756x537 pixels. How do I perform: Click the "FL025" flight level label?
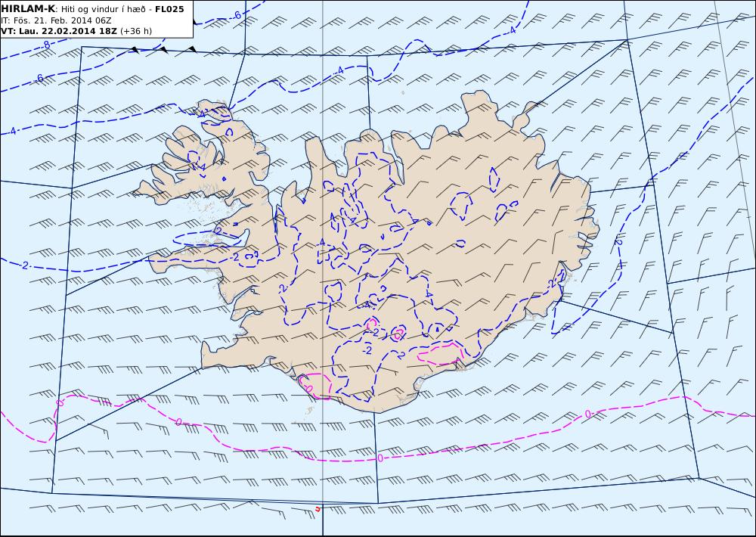tap(169, 9)
